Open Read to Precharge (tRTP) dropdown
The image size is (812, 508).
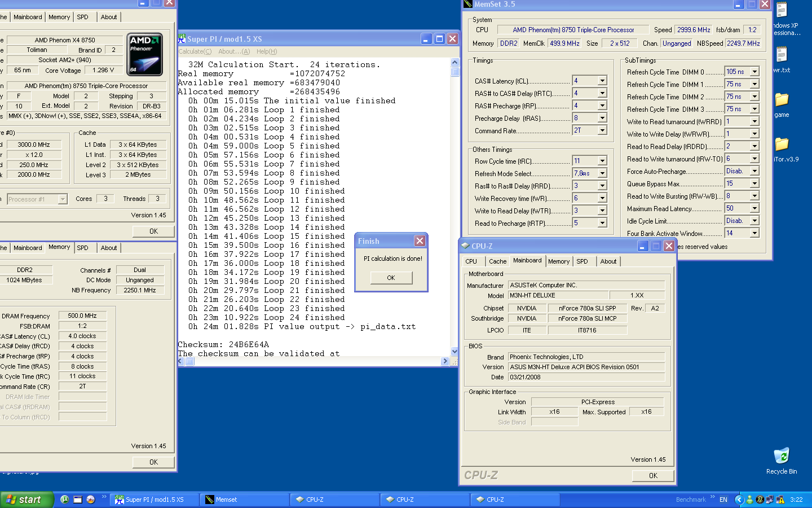point(602,223)
